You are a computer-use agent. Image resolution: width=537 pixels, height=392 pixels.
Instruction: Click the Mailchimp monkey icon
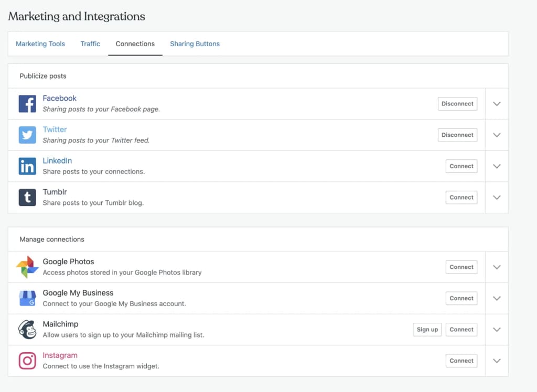pyautogui.click(x=27, y=329)
